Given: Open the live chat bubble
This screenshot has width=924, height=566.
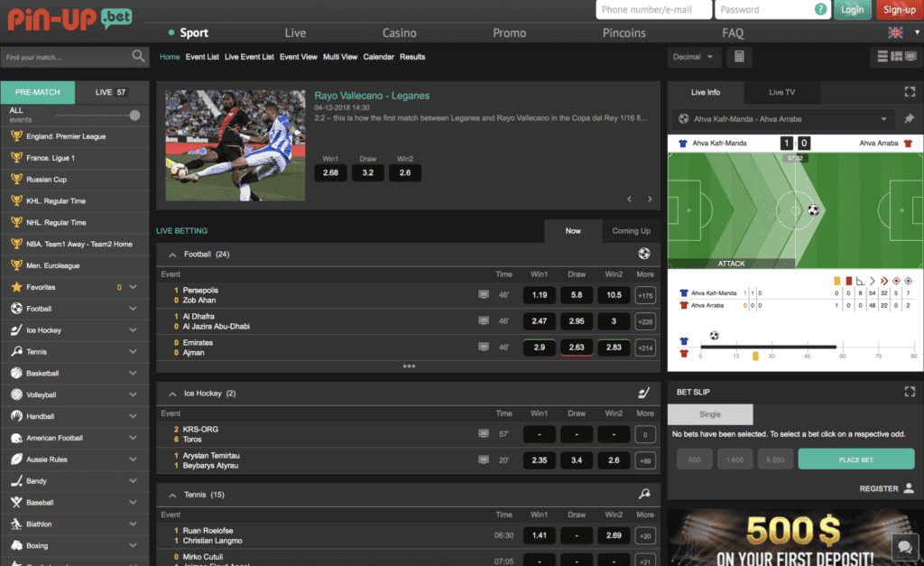Looking at the screenshot, I should 905,547.
